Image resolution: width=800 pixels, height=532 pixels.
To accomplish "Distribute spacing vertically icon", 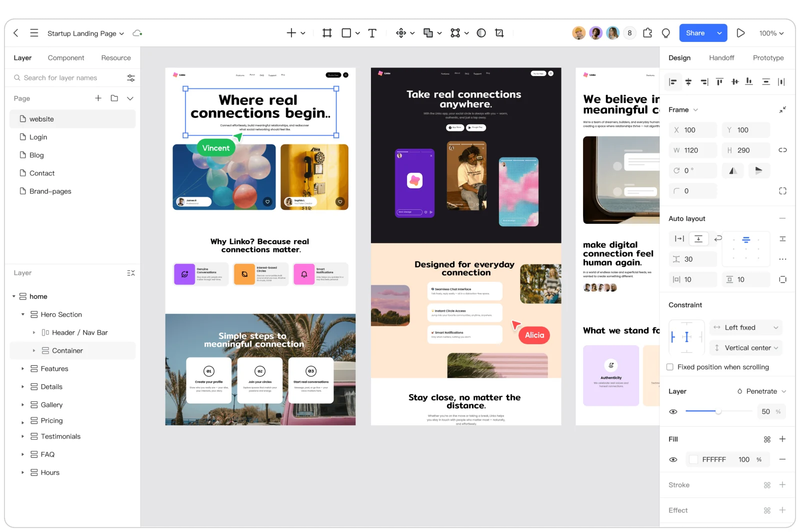I will pyautogui.click(x=766, y=82).
